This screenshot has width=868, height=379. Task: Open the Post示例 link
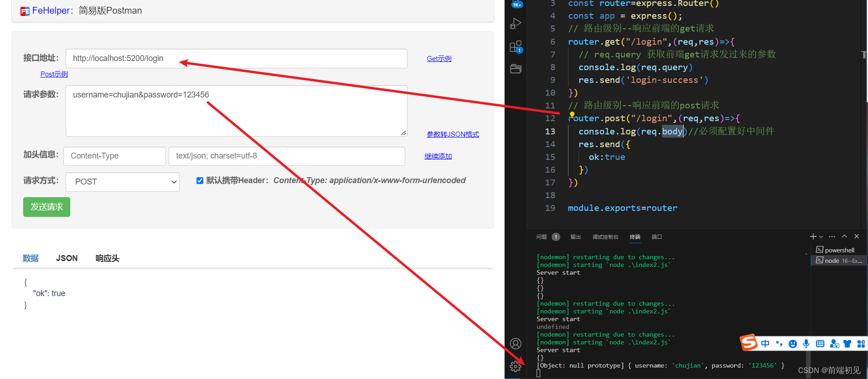[x=54, y=74]
